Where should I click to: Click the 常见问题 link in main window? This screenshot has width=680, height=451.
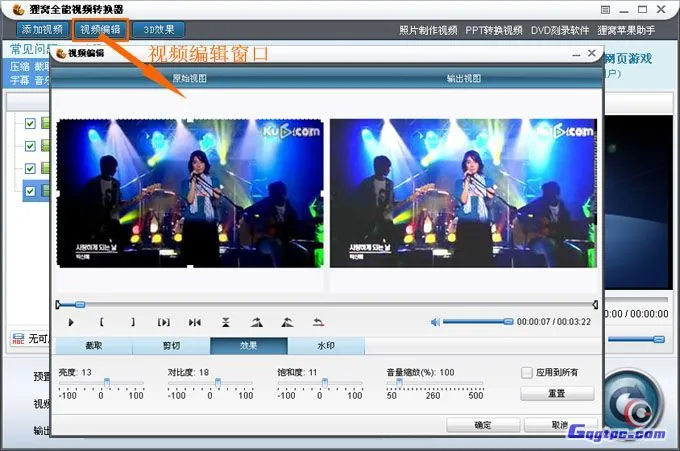pos(31,49)
